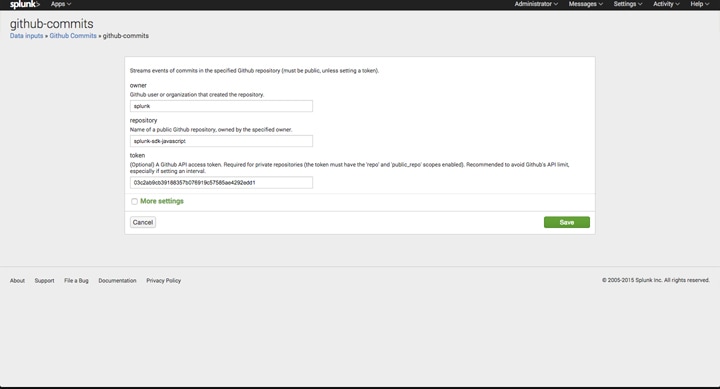Viewport: 720px width, 389px height.
Task: Click the owner input field
Action: click(221, 106)
